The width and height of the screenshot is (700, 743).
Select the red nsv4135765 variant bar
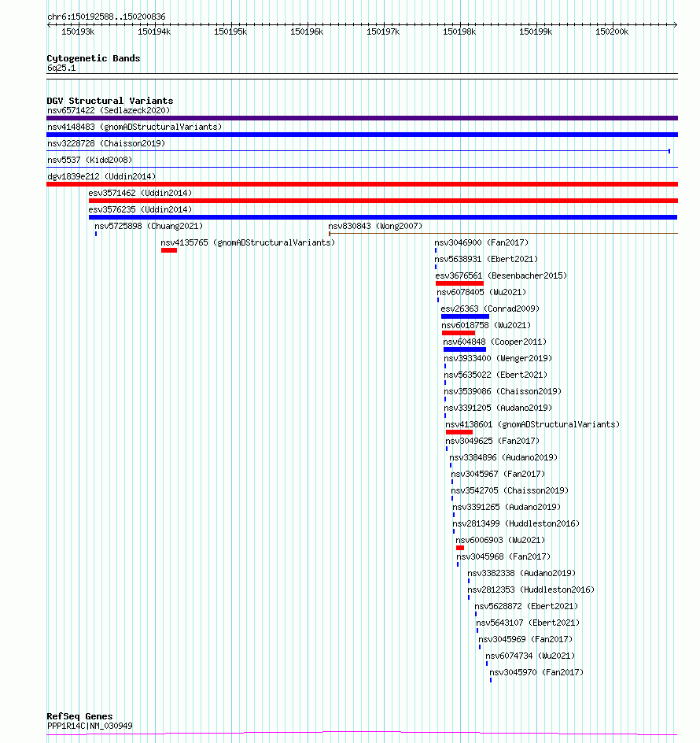[169, 250]
